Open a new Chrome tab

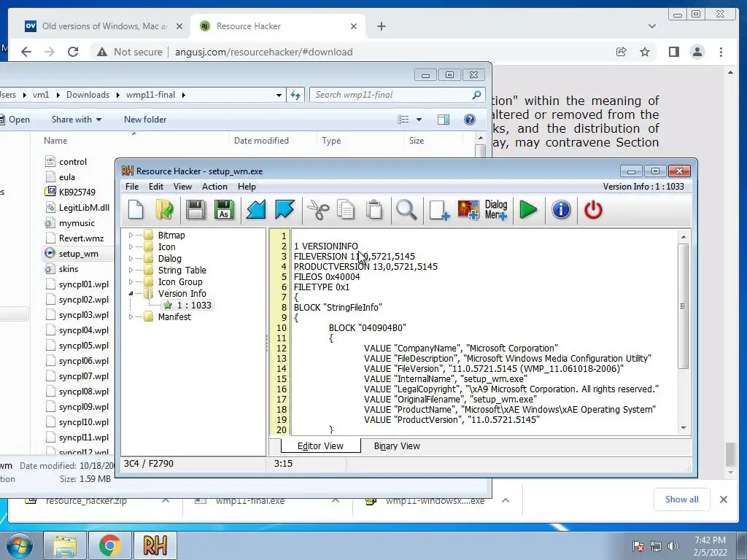pyautogui.click(x=381, y=26)
